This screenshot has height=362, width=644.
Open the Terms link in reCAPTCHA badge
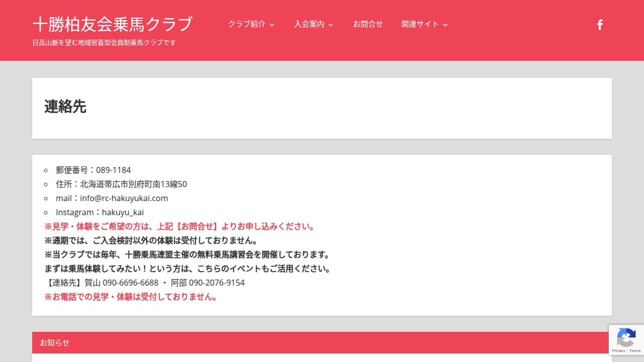click(634, 350)
